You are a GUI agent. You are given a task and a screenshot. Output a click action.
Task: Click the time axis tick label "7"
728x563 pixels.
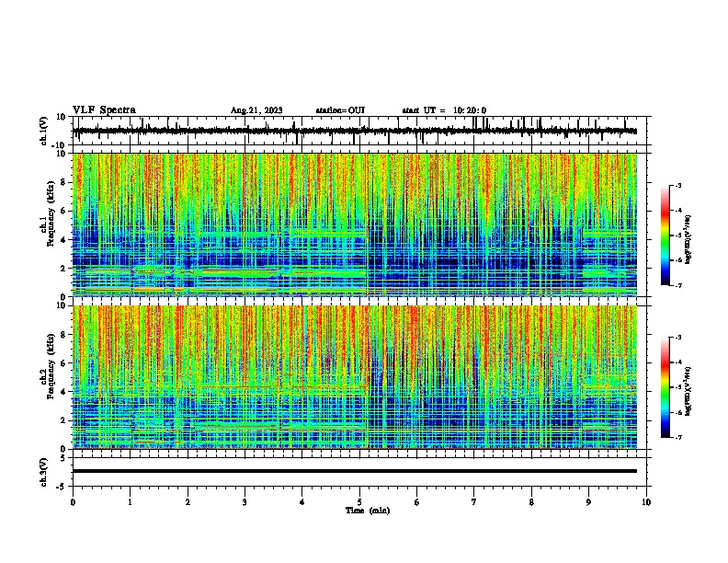(x=474, y=502)
